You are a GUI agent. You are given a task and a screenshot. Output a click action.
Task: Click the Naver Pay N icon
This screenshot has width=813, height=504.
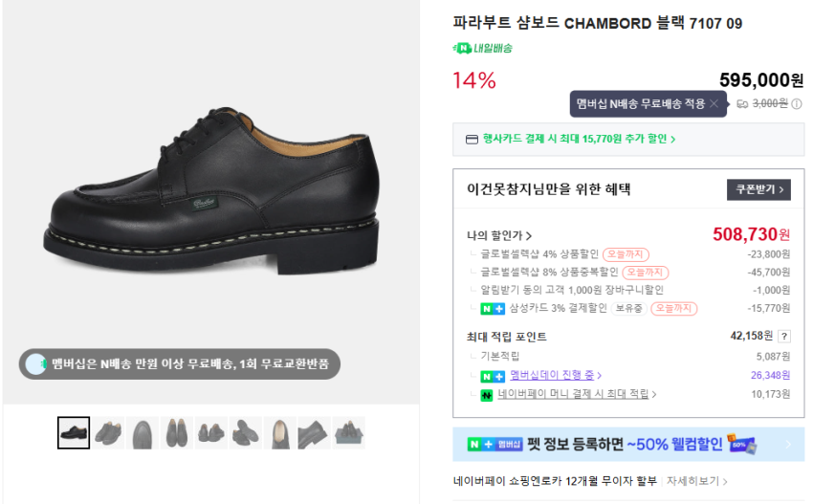(x=486, y=394)
